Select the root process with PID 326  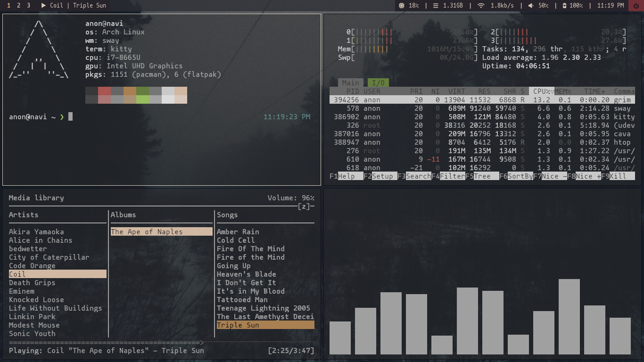[482, 125]
